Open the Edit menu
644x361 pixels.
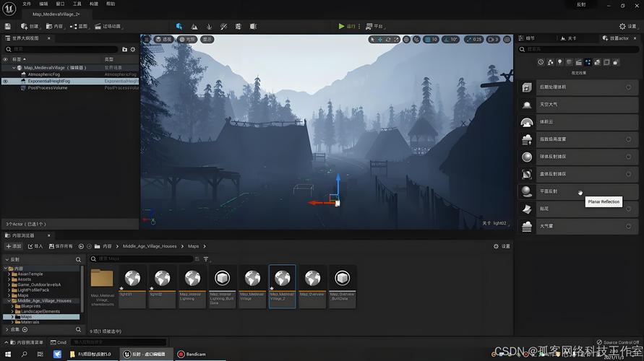tap(43, 4)
